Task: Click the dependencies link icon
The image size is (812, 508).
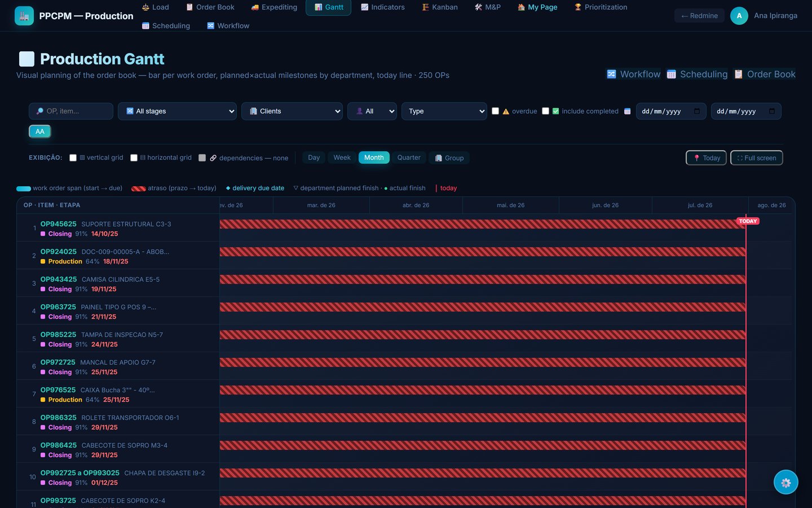Action: (213, 158)
